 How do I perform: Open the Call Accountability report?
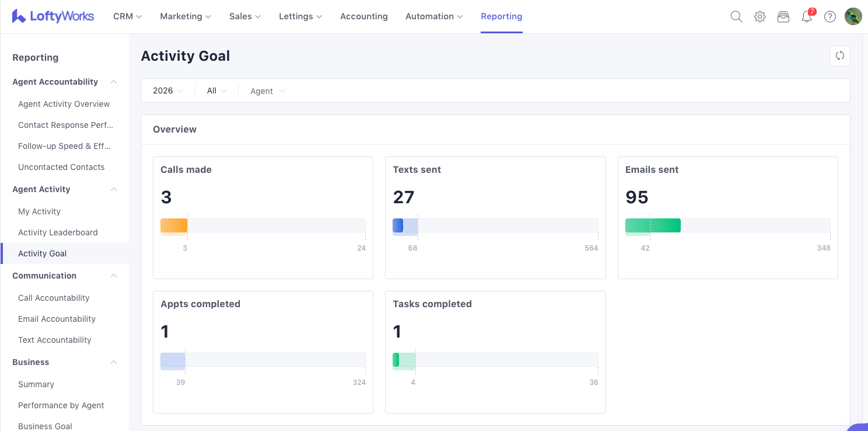(54, 298)
